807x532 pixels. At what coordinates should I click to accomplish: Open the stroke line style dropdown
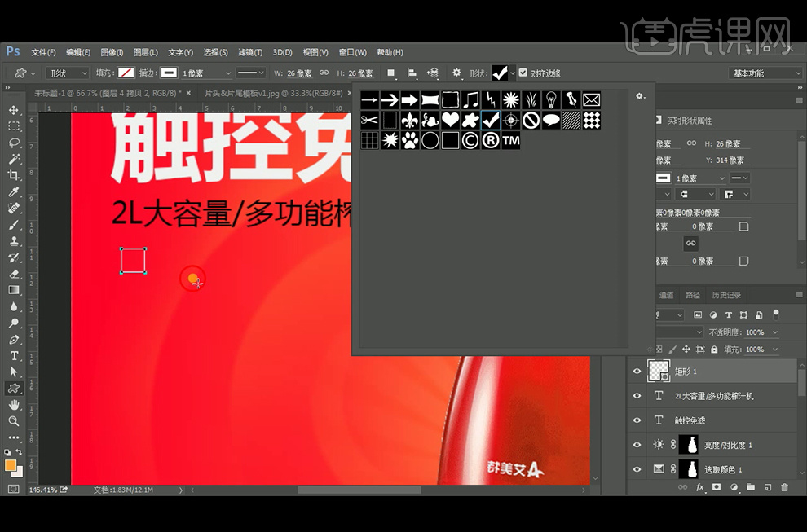pos(250,73)
